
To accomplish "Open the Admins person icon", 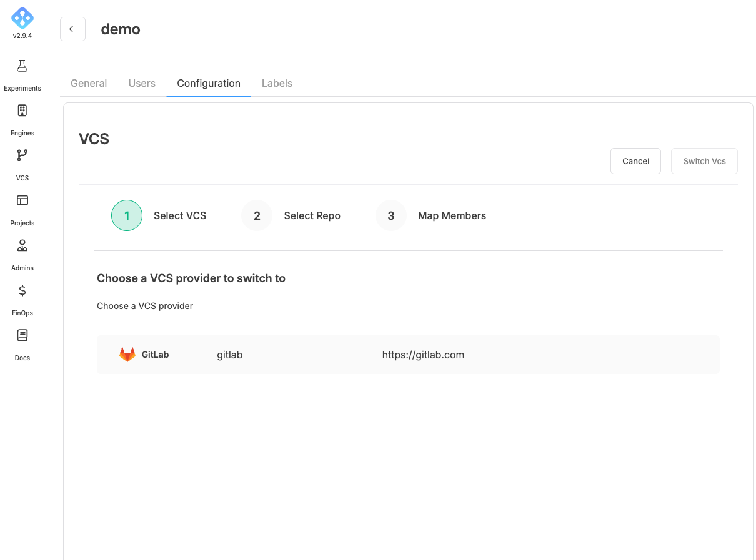I will click(x=22, y=245).
